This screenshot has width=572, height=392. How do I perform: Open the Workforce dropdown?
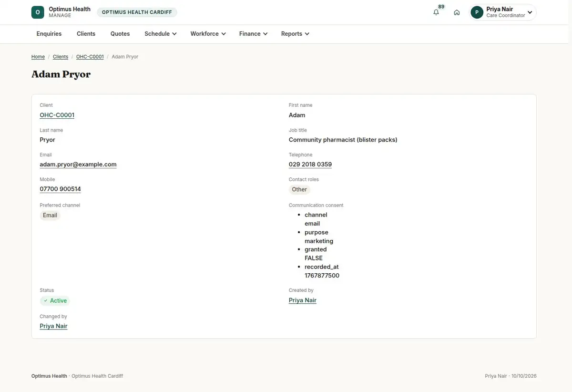[x=208, y=34]
